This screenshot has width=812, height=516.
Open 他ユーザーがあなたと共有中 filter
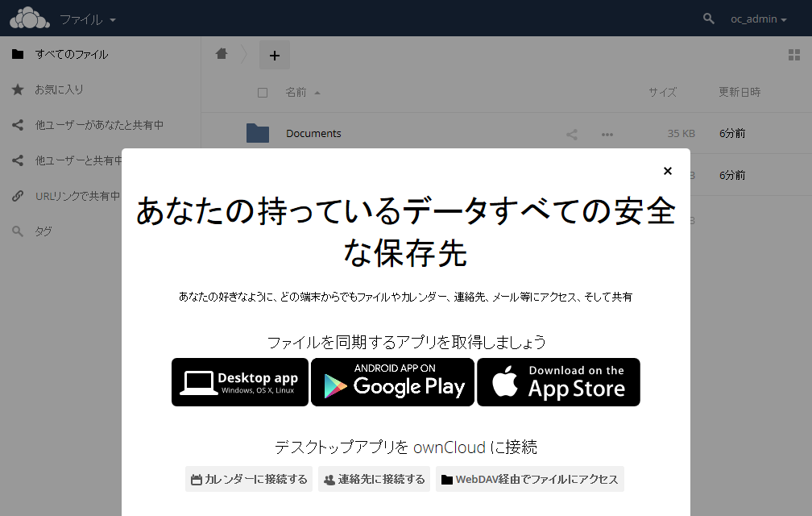tap(101, 125)
